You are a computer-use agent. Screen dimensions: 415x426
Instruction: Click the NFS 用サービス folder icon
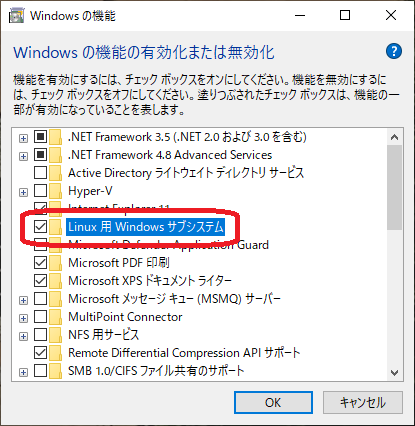pyautogui.click(x=55, y=335)
